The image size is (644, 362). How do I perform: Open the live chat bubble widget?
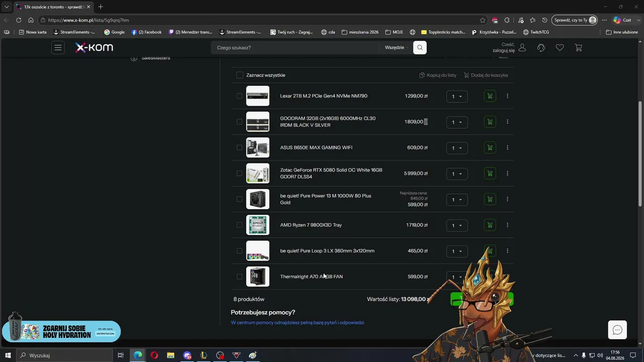pos(617,330)
